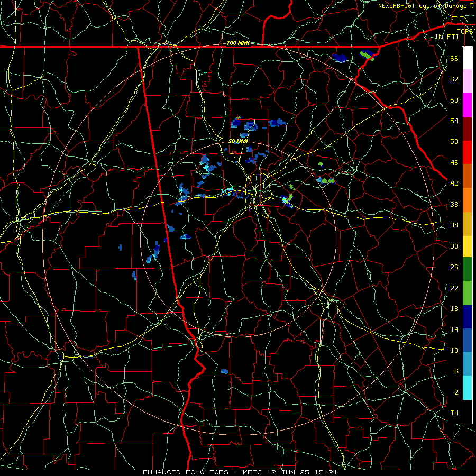Click the orange 38 kft legend swatch
Viewport: 476px width, 476px height.
[x=467, y=200]
